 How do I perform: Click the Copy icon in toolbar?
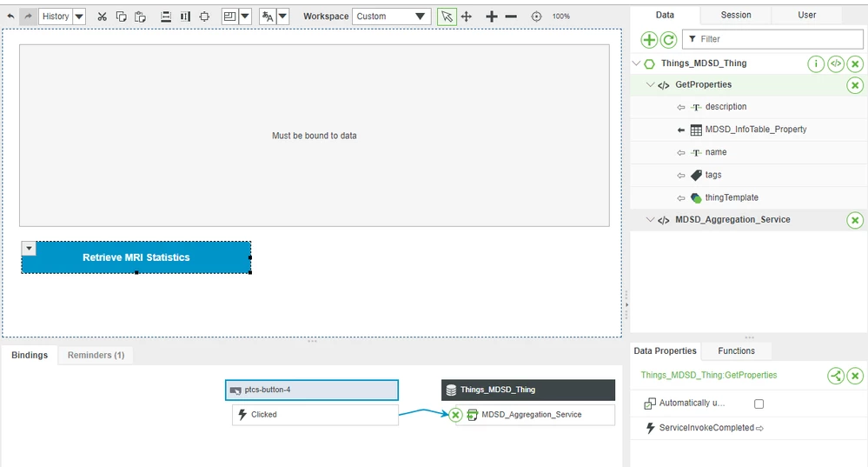122,16
